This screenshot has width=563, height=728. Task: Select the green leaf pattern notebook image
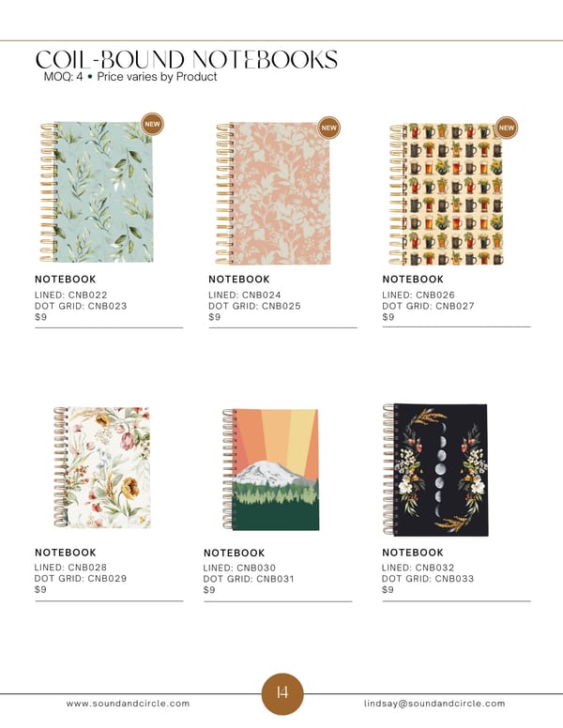coord(97,192)
